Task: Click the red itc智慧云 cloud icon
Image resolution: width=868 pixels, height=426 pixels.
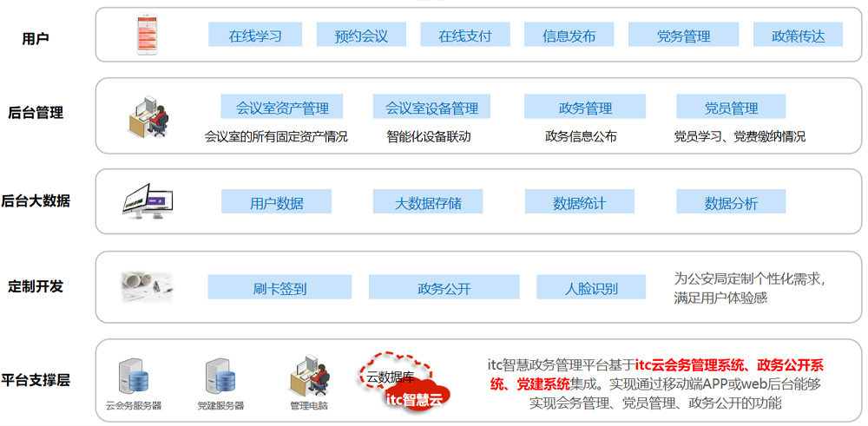Action: click(x=416, y=397)
